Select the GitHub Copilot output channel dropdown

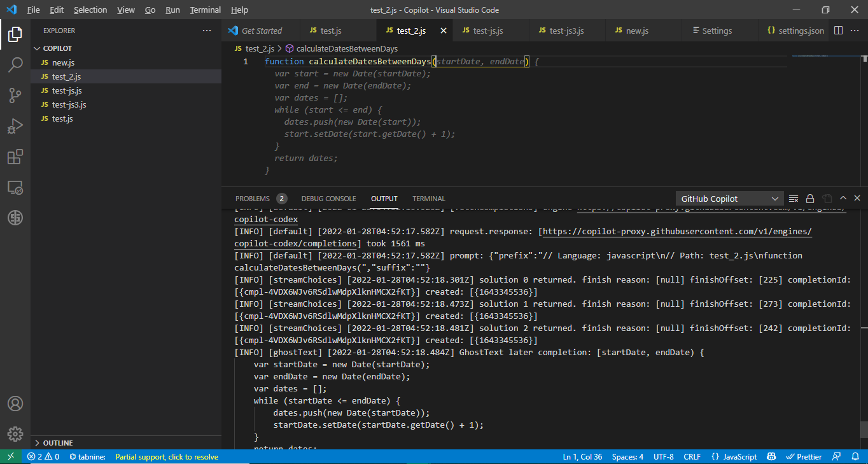[730, 199]
